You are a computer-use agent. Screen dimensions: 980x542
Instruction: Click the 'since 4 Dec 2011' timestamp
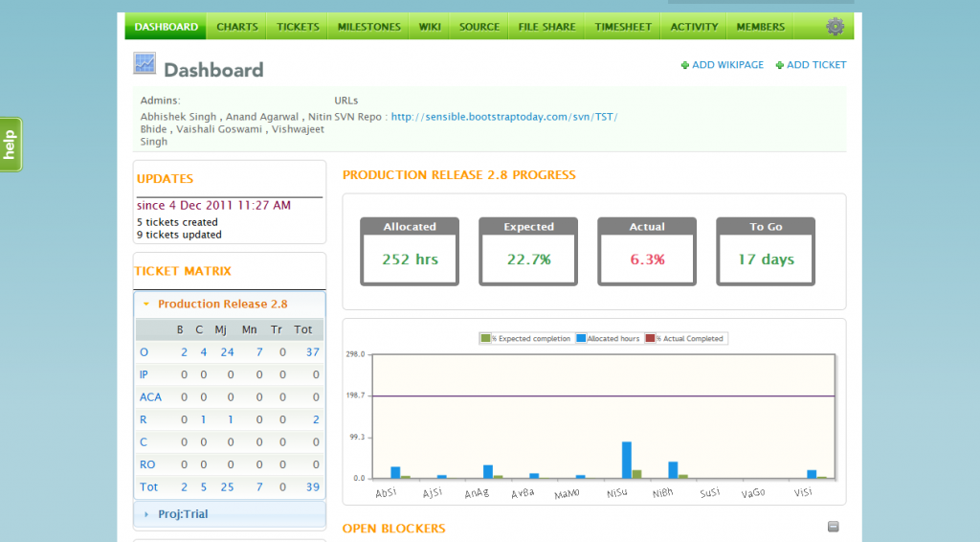click(213, 205)
